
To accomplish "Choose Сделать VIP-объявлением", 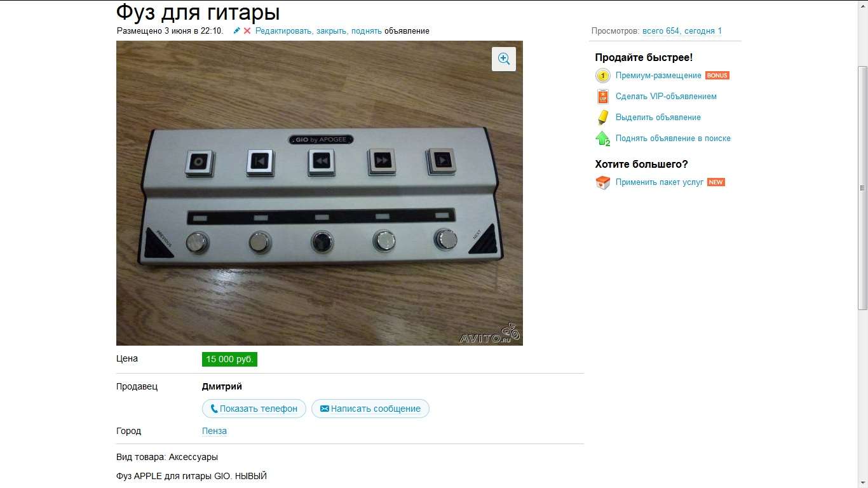I will 666,97.
